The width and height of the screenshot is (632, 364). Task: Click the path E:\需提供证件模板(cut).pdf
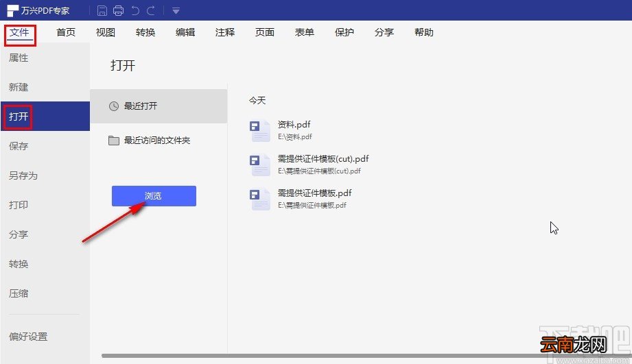[319, 171]
